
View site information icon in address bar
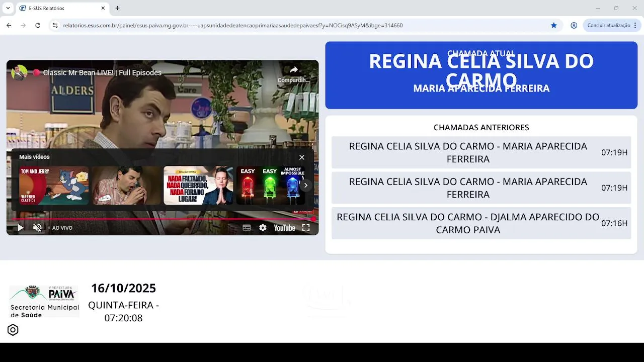[55, 25]
